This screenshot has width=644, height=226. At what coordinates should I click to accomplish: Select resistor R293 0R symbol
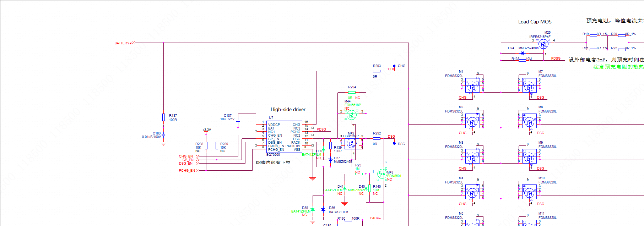377,71
